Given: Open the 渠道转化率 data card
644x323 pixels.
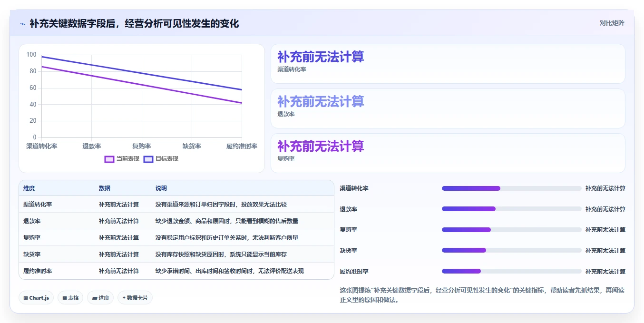Looking at the screenshot, I should pyautogui.click(x=448, y=64).
